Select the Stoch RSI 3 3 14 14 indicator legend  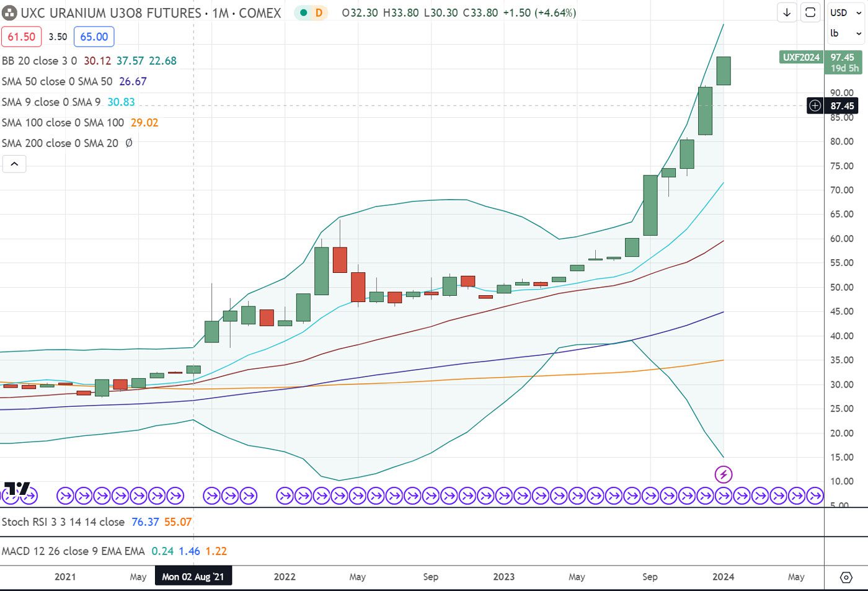click(63, 522)
